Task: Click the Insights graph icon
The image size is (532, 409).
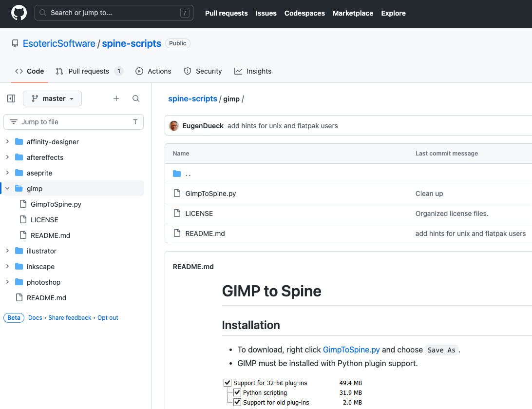Action: tap(238, 71)
